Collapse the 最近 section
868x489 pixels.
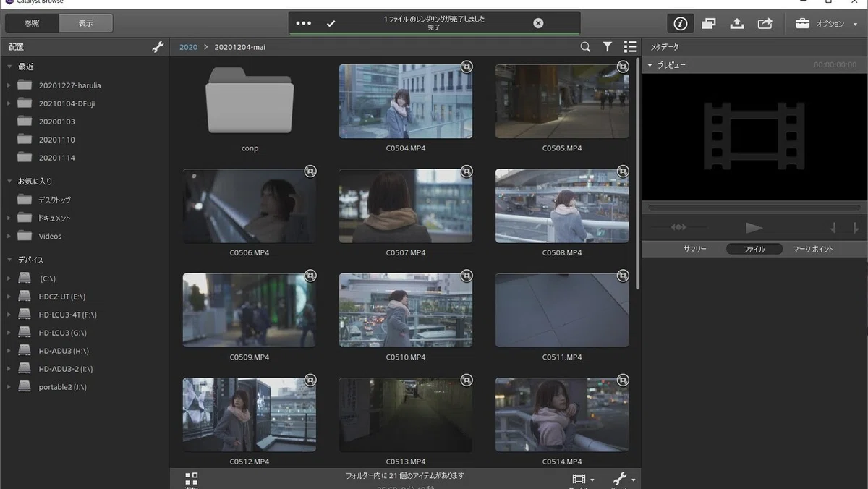[9, 67]
